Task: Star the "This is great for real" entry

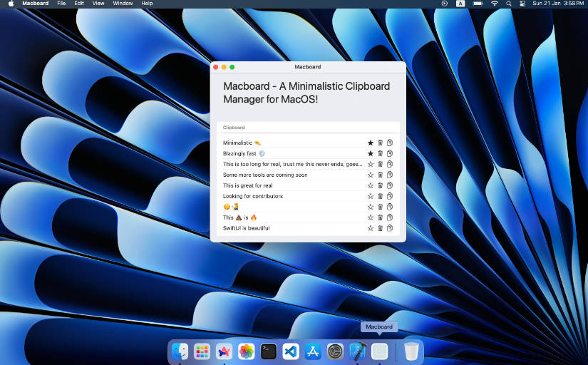Action: pos(371,185)
